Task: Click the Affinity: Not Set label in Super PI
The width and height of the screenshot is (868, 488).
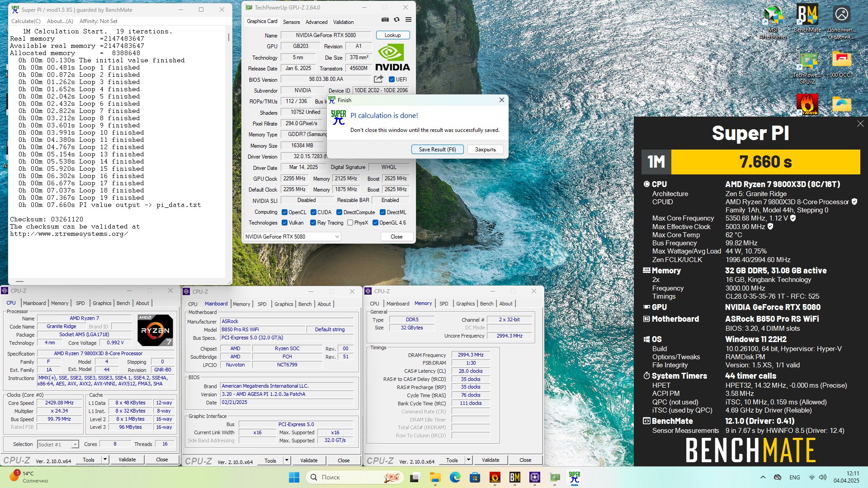Action: tap(98, 21)
